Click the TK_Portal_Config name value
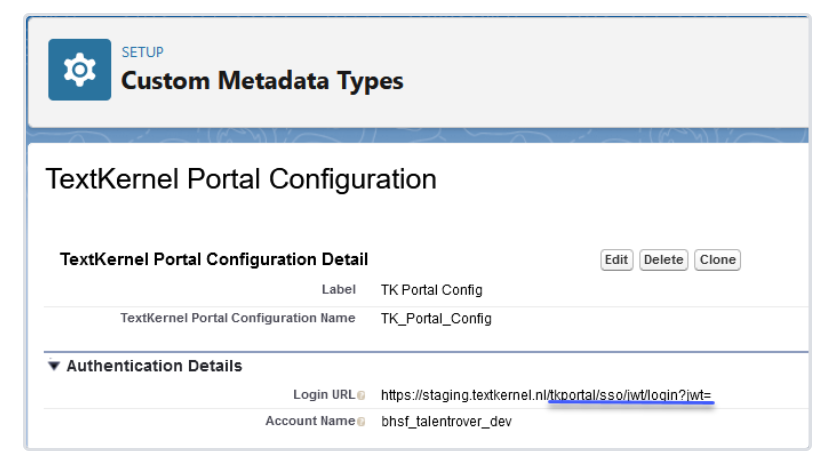840x469 pixels. 436,318
